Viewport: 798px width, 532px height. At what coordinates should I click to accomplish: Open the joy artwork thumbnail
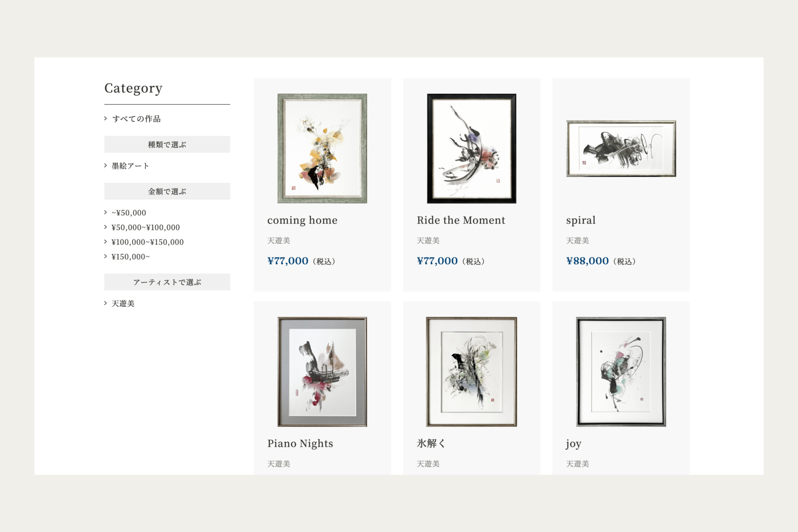(621, 372)
